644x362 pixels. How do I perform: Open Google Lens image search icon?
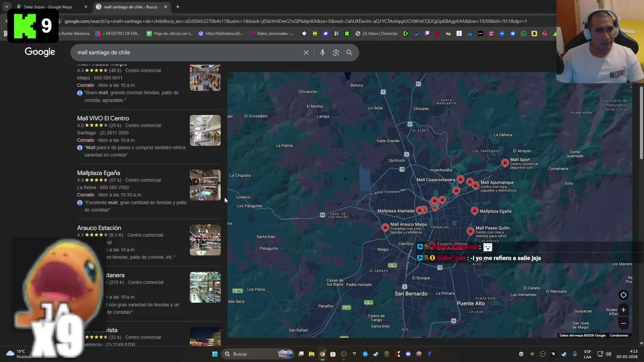click(x=336, y=52)
